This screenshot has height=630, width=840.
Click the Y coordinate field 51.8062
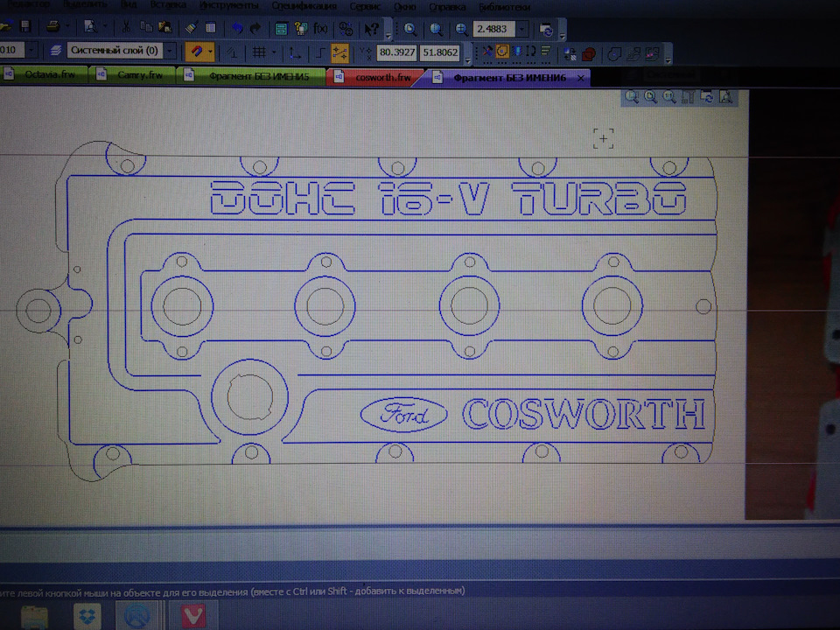click(440, 52)
